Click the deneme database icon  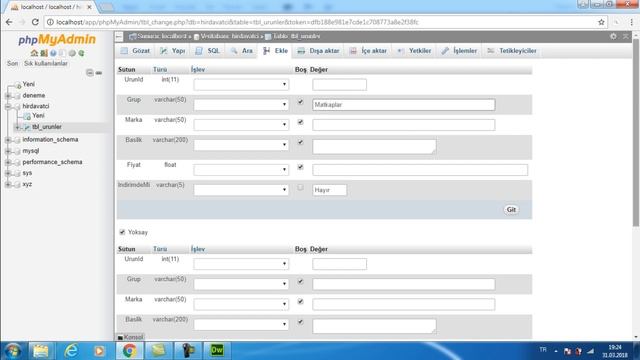(x=17, y=96)
